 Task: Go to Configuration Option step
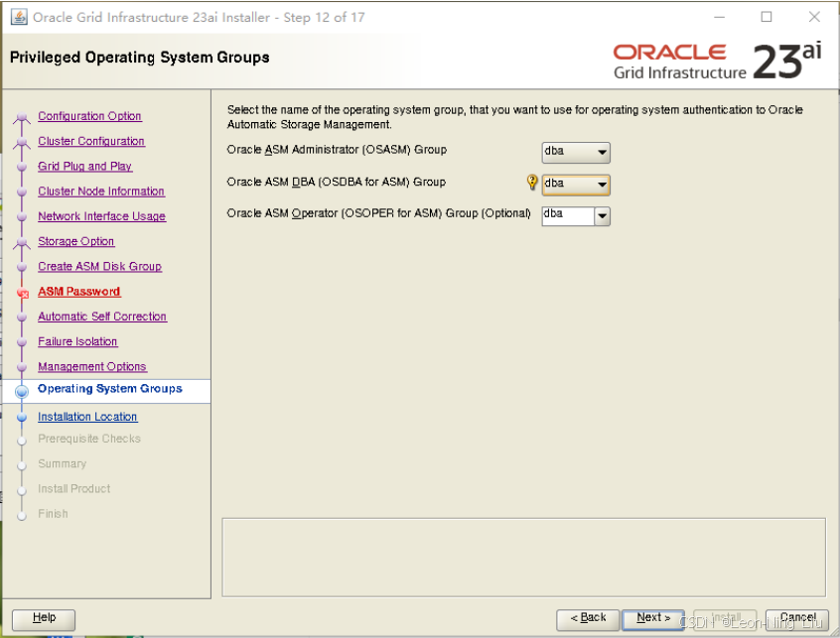[x=89, y=116]
